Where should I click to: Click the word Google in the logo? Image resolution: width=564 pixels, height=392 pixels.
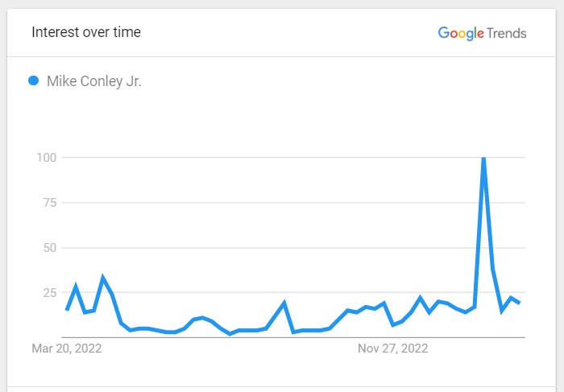[461, 34]
